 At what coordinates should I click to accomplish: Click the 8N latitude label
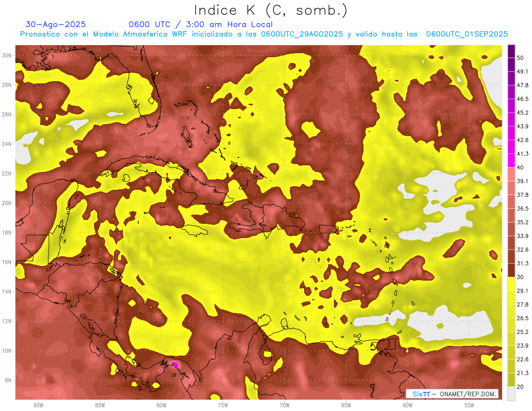(x=9, y=380)
